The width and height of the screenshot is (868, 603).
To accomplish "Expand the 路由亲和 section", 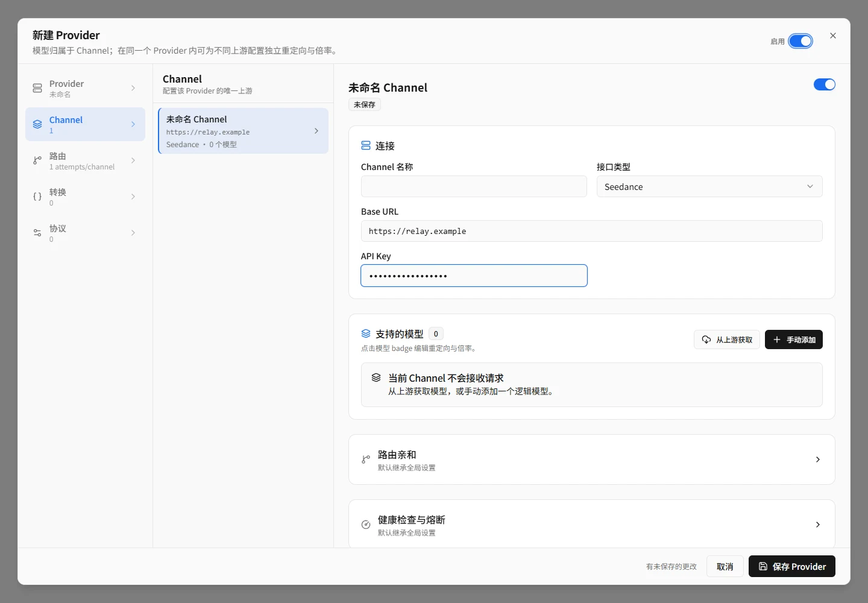I will [592, 459].
